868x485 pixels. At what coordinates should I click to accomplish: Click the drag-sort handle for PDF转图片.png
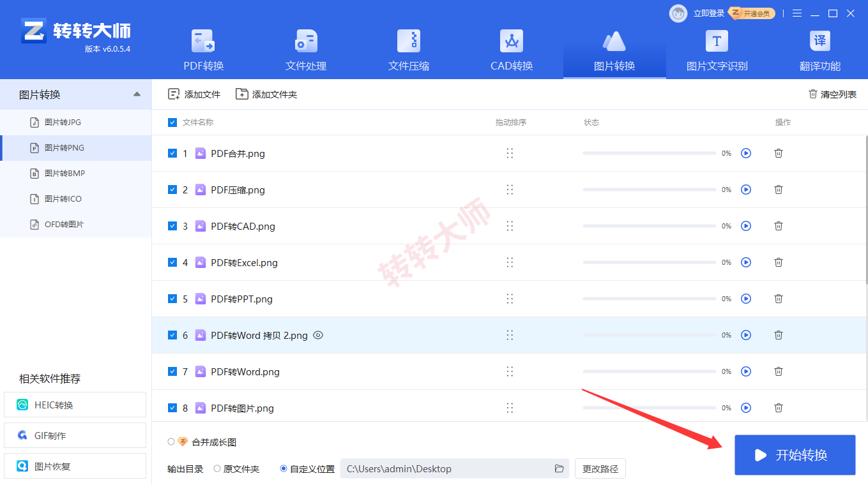pos(510,408)
